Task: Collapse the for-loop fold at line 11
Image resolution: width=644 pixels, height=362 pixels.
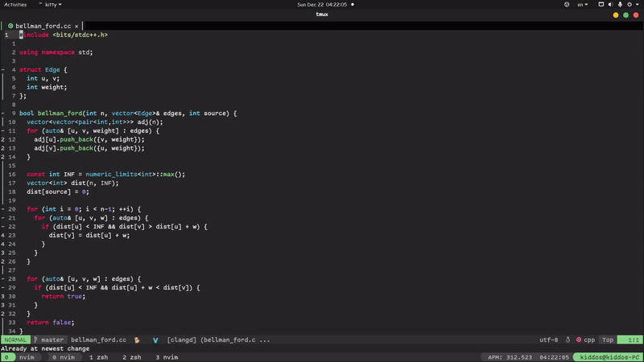Action: [3, 131]
